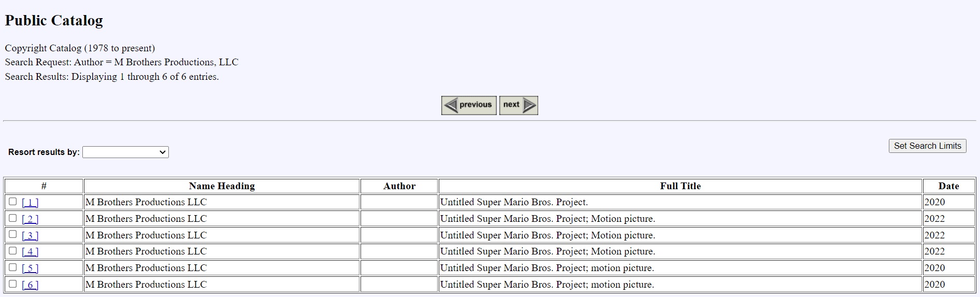Toggle the checkbox for entry 6
Viewport: 980px width, 297px height.
[13, 284]
